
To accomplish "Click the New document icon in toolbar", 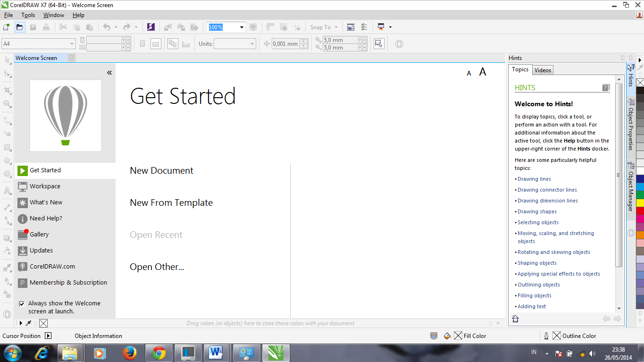I will [6, 27].
